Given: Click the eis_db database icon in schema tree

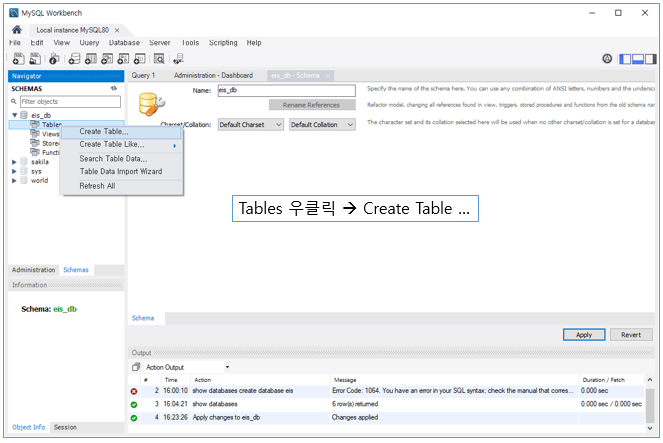Looking at the screenshot, I should pyautogui.click(x=24, y=115).
